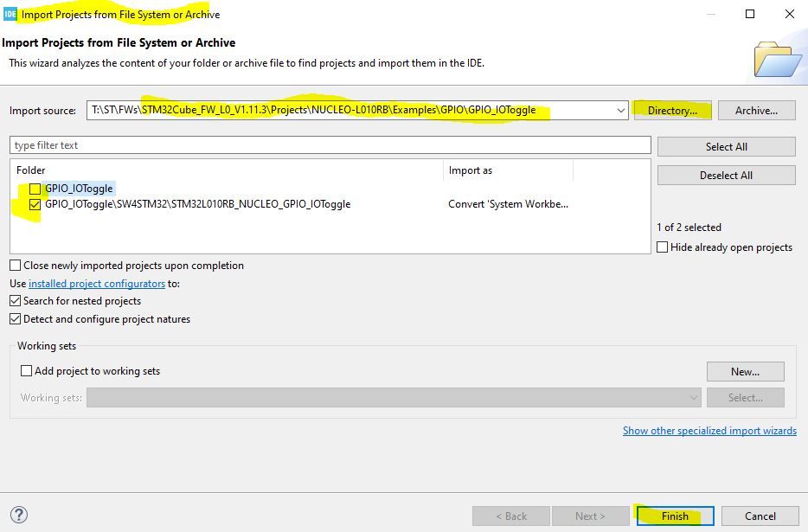Toggle Detect and configure project natures
This screenshot has height=532, width=808.
click(x=16, y=319)
